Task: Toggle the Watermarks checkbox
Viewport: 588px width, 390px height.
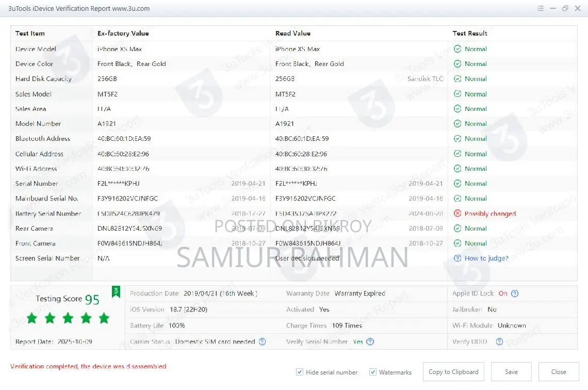Action: point(373,372)
